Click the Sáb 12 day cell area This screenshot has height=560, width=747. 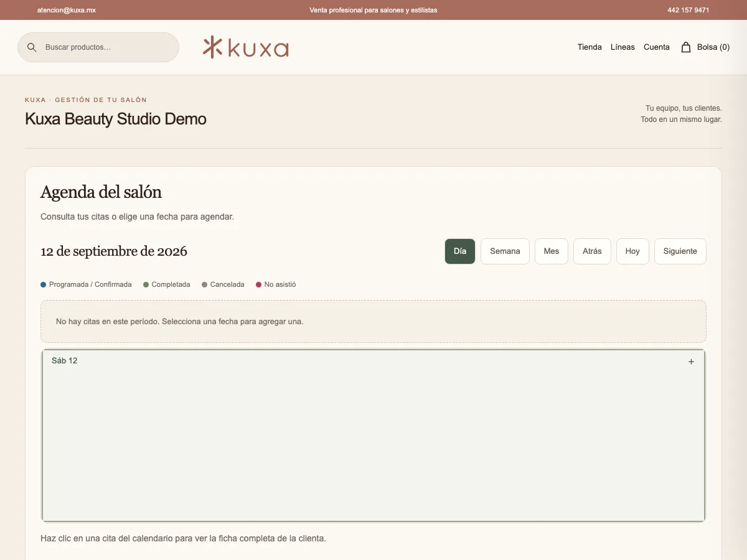point(374,436)
